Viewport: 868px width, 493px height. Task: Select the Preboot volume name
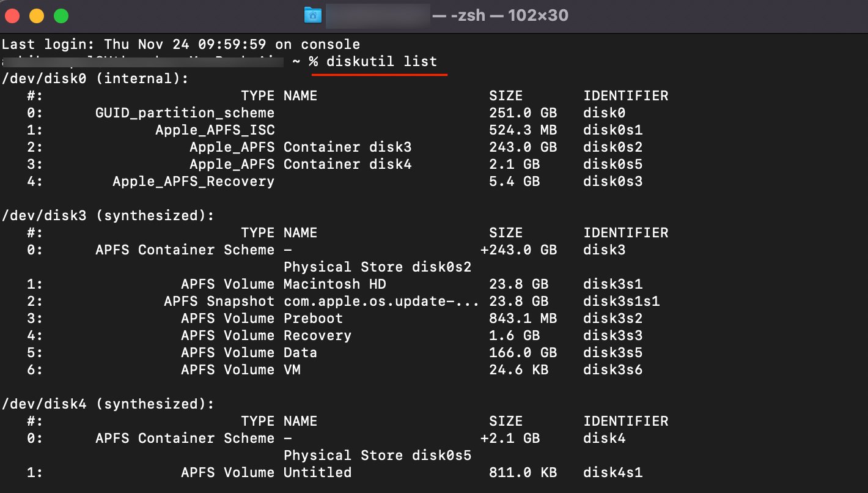313,319
